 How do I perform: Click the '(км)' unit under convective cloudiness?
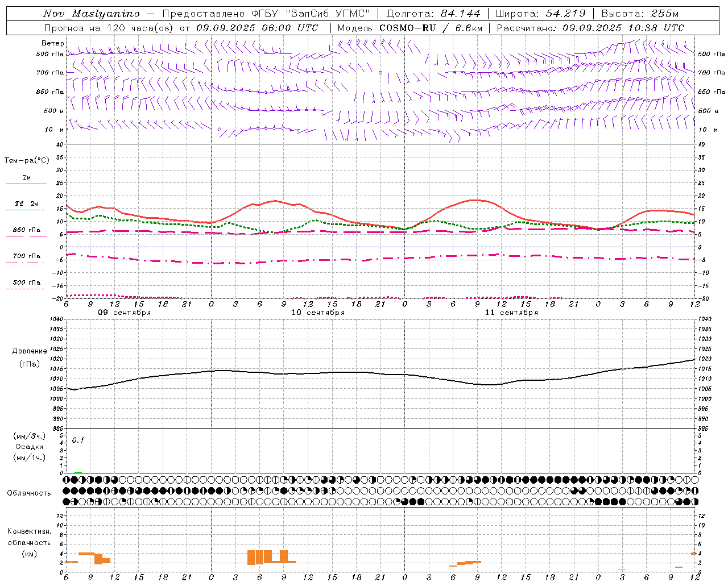(x=29, y=554)
